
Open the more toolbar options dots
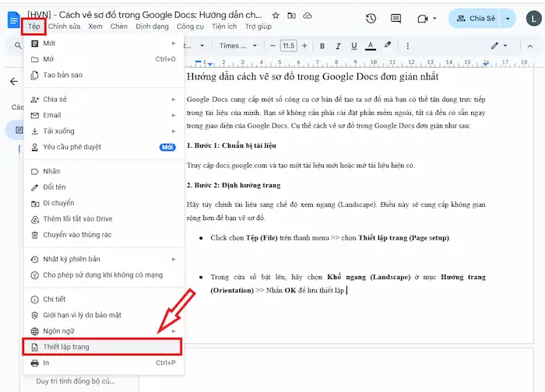coord(407,46)
